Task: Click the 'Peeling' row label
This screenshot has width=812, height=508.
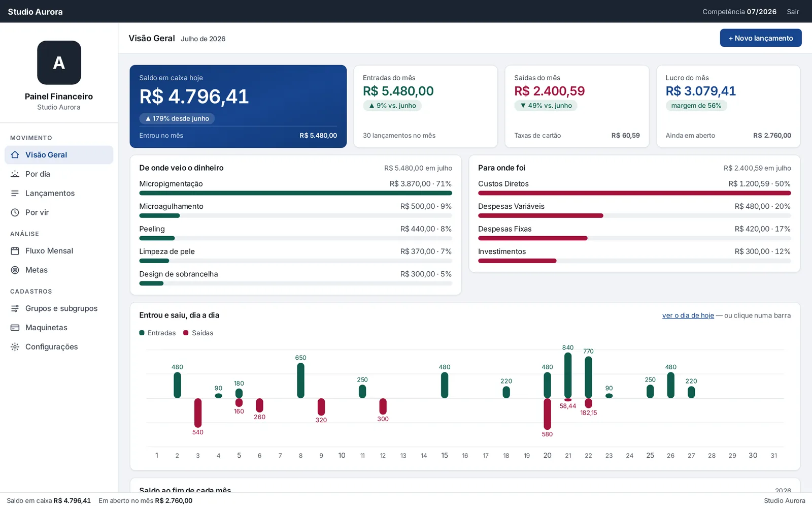Action: coord(152,229)
